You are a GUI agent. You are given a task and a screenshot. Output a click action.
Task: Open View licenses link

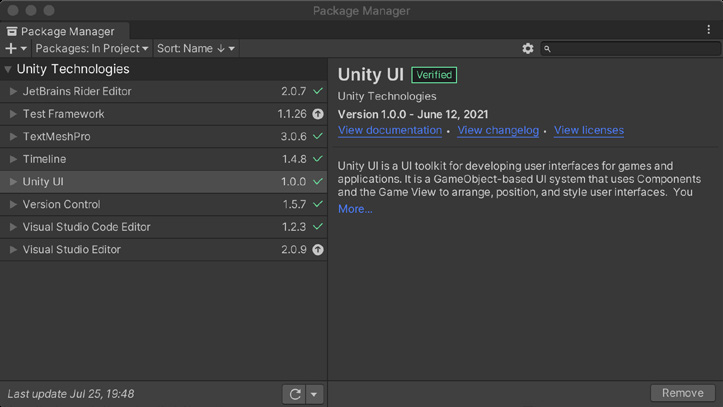589,130
